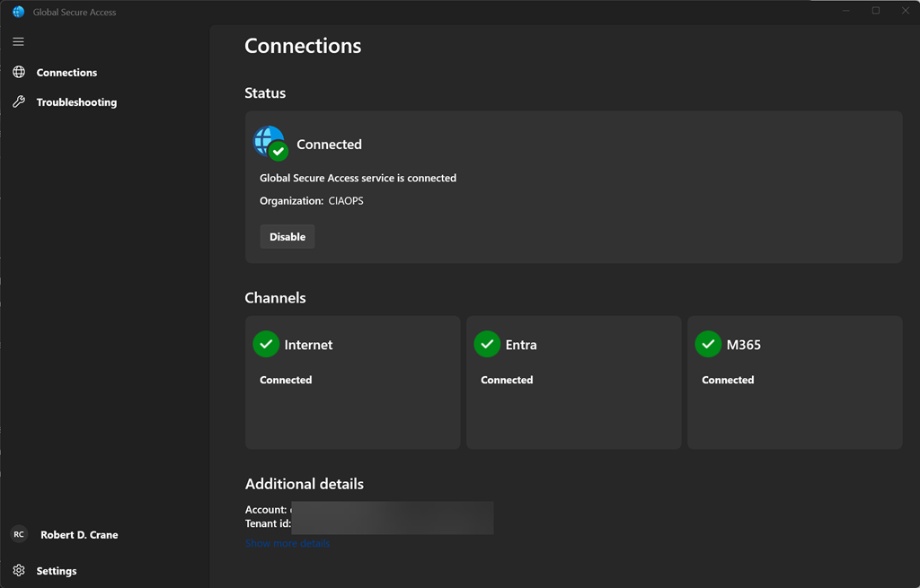Open Settings from the sidebar

coord(57,571)
